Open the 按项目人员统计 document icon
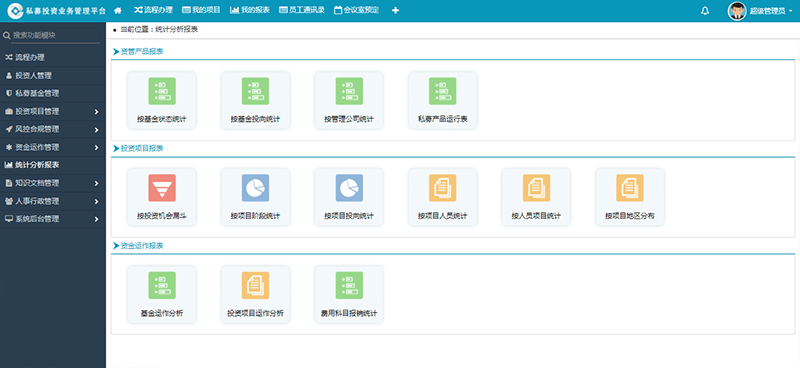 (442, 188)
